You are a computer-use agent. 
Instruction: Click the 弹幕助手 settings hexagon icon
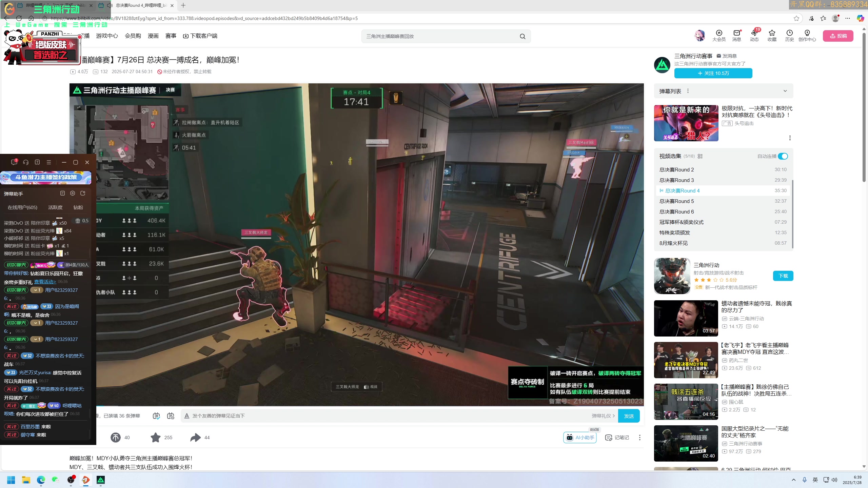pyautogui.click(x=73, y=193)
